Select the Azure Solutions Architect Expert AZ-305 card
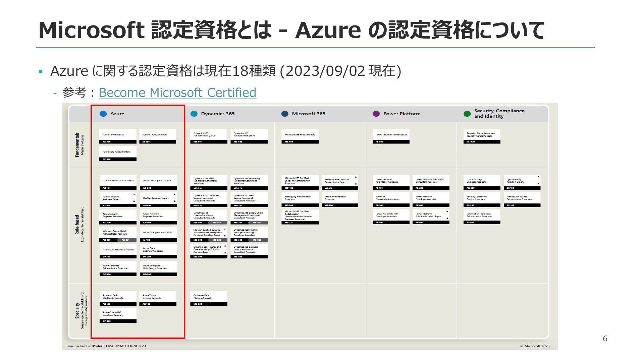 point(118,200)
